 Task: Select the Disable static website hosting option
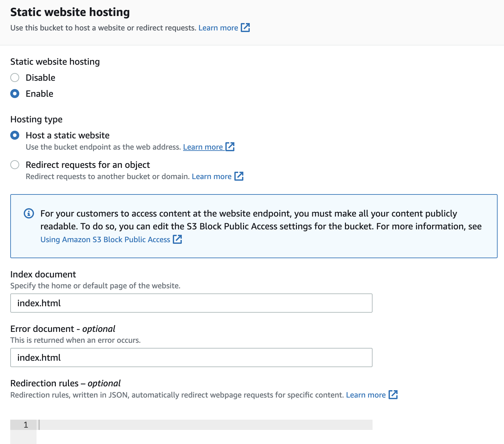[15, 78]
